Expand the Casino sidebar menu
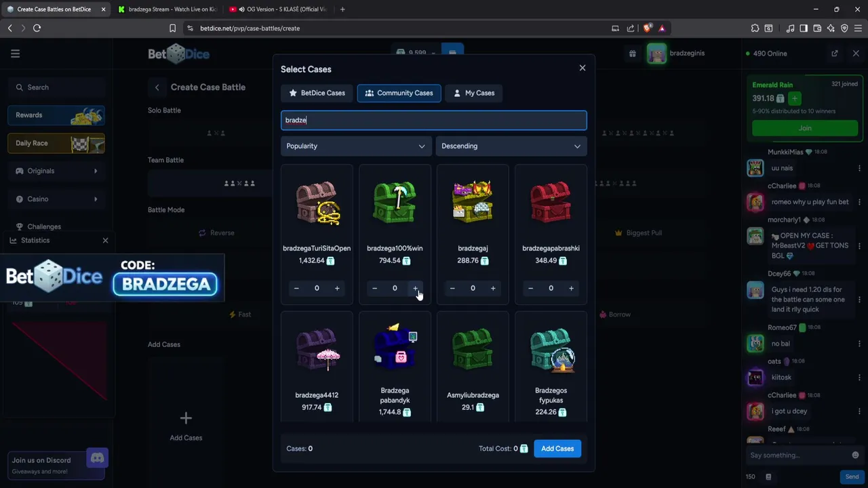Image resolution: width=868 pixels, height=488 pixels. coord(56,199)
